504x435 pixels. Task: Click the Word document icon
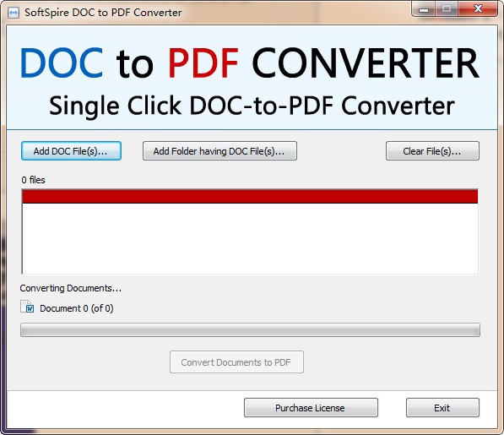point(27,307)
